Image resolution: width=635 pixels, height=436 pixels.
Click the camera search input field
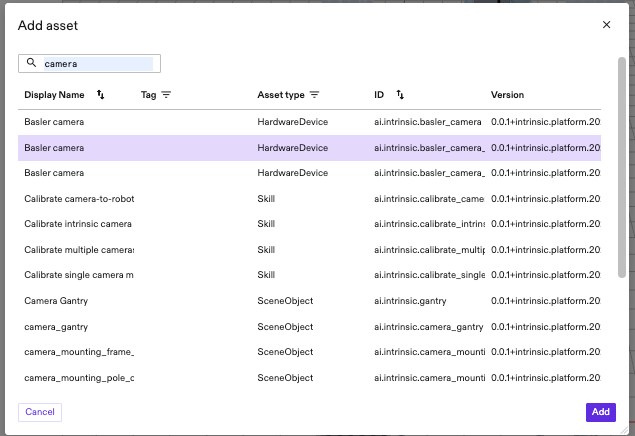click(97, 63)
